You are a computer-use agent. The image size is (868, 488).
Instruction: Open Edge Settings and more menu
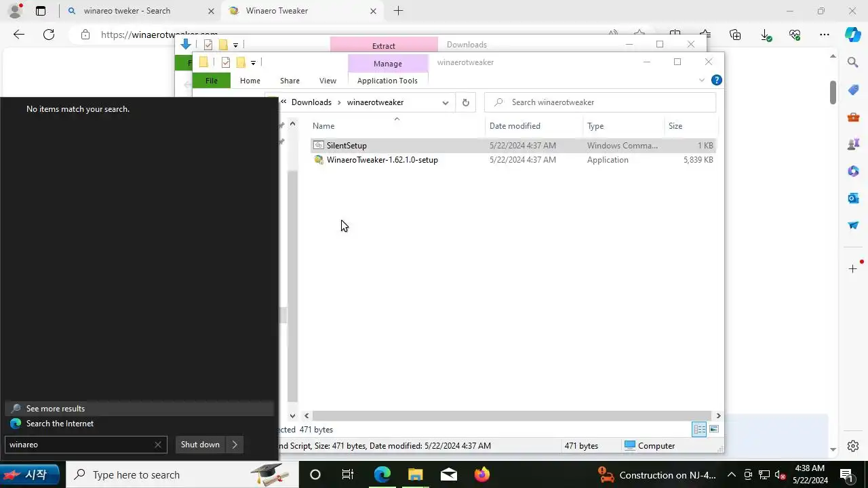(825, 35)
